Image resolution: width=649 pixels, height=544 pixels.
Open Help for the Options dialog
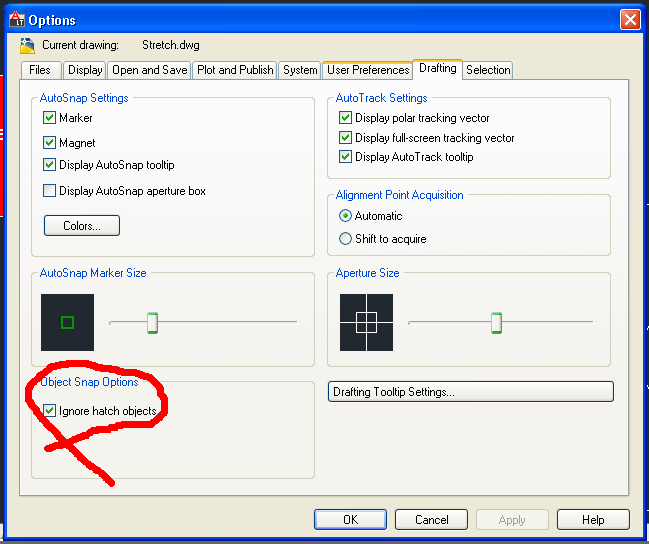point(593,520)
